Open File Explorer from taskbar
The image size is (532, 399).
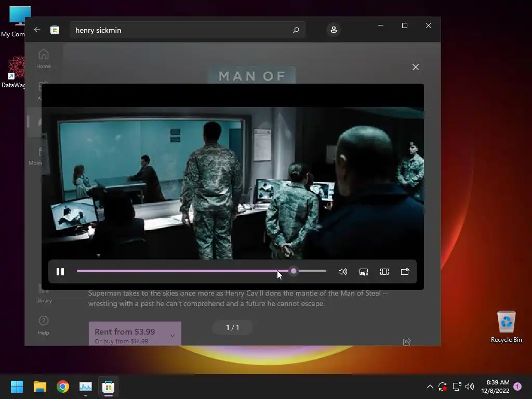pos(39,387)
